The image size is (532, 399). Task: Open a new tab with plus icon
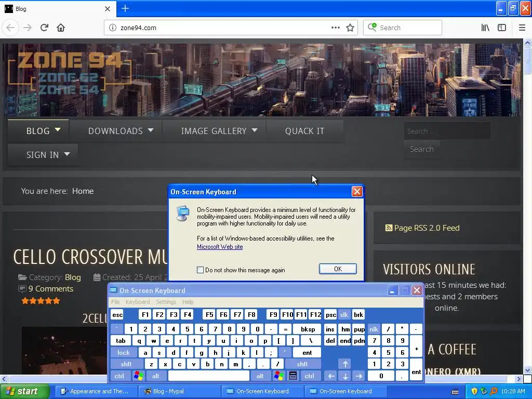[x=125, y=8]
